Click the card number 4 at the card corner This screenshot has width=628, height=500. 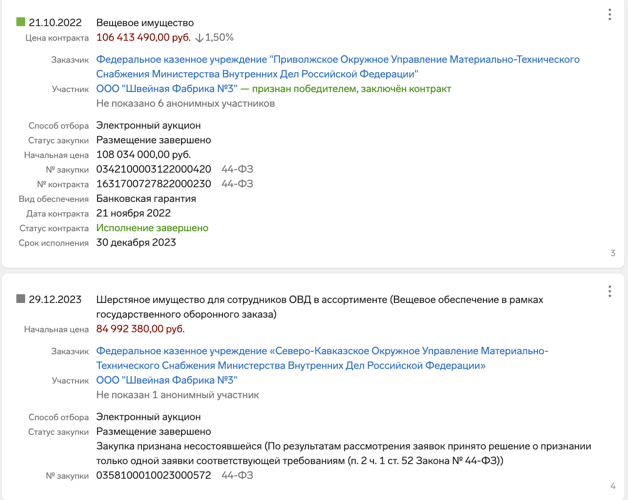point(612,486)
